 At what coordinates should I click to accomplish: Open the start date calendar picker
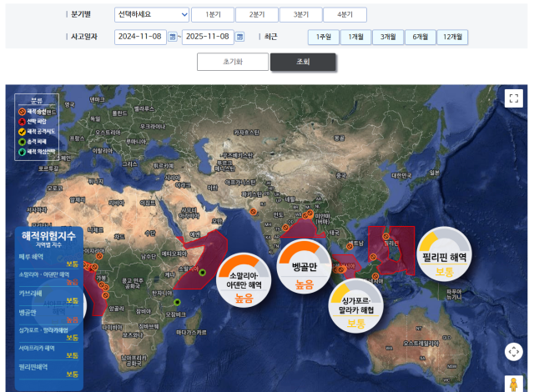click(x=173, y=37)
